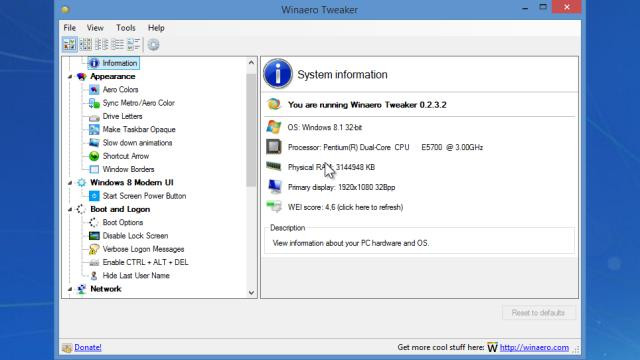
Task: Click the Network category icon
Action: point(82,289)
